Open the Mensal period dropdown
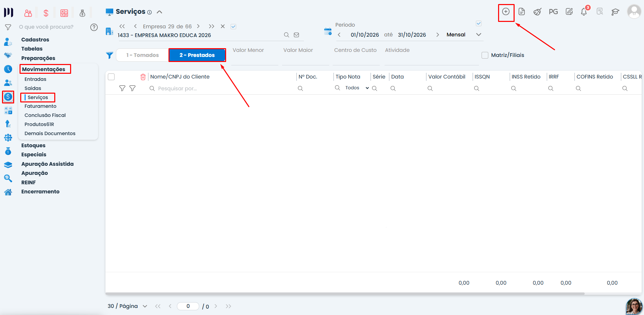 (x=464, y=35)
